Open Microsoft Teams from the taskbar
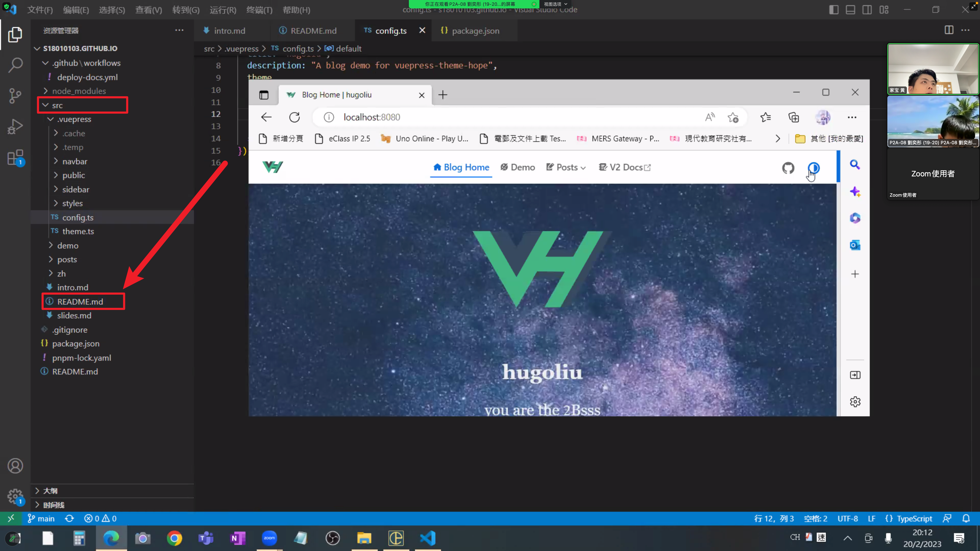Screen dimensions: 980x551 pos(206,538)
